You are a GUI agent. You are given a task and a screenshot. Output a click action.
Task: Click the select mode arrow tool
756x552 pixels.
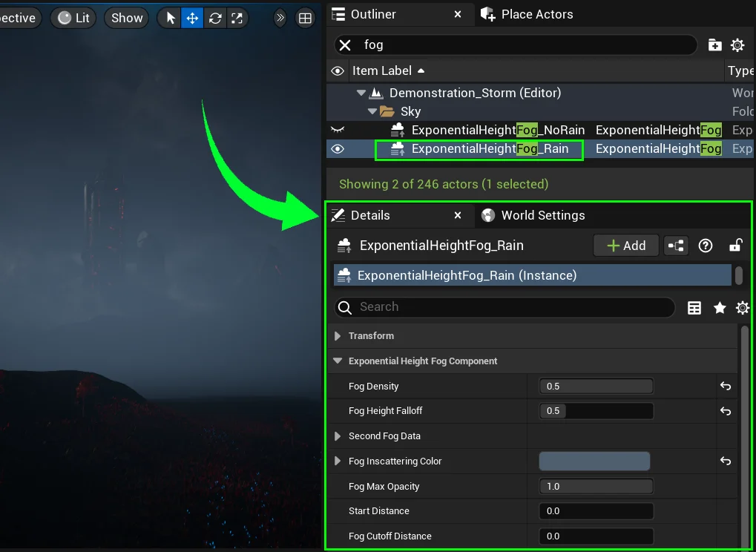point(171,18)
